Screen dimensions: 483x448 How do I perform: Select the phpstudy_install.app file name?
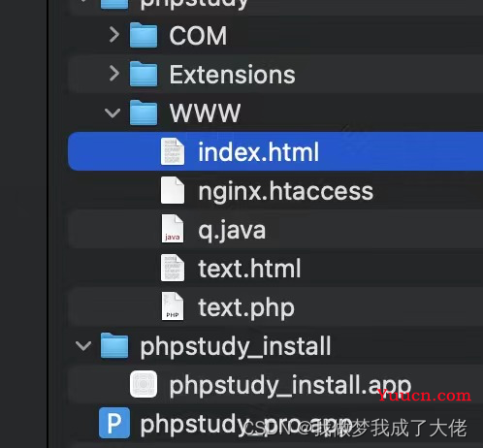pos(290,386)
